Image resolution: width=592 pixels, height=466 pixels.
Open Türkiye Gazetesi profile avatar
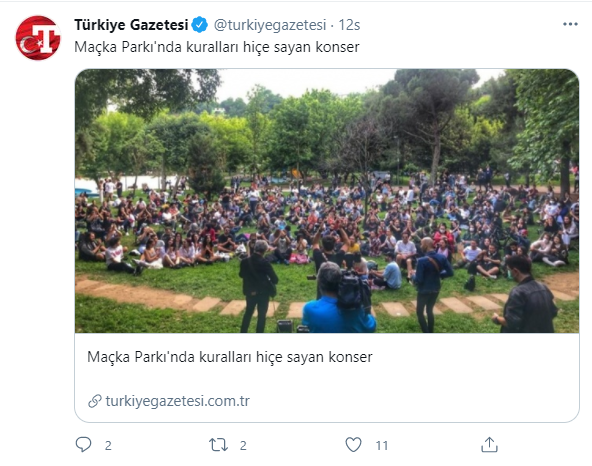[x=38, y=38]
